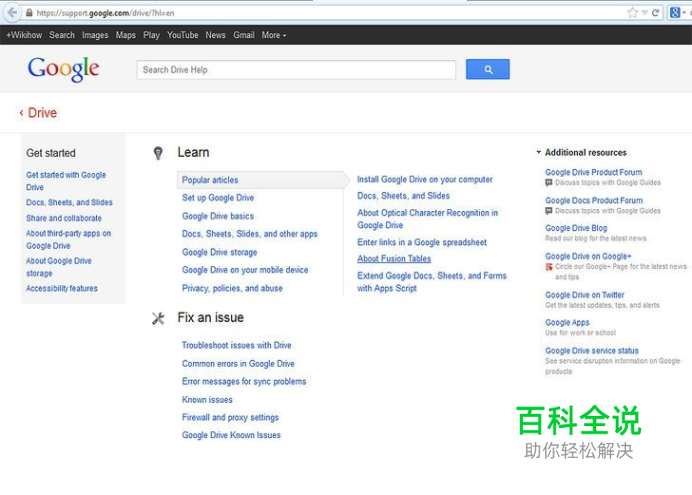Select Docs, Sheets, Slides, and other apps
This screenshot has width=692, height=495.
coord(249,234)
